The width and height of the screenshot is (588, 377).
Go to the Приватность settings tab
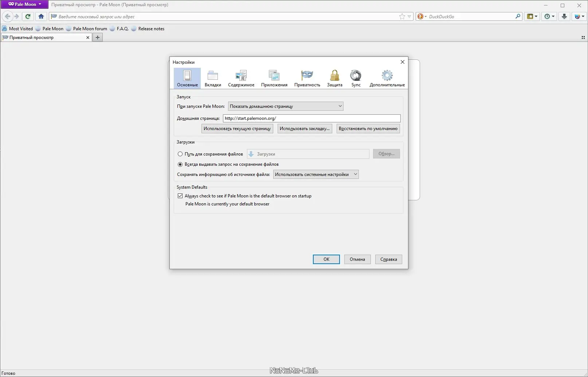pyautogui.click(x=307, y=78)
